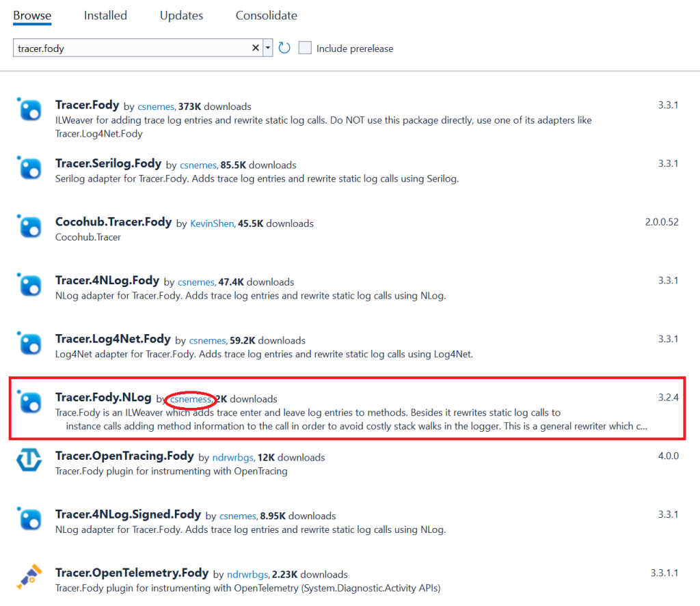Screen dimensions: 700x606
Task: Click the KevinShen author link
Action: pos(212,223)
